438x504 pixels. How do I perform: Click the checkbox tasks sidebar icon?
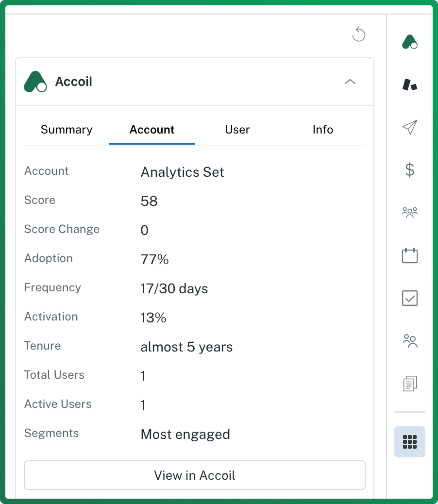pos(410,298)
